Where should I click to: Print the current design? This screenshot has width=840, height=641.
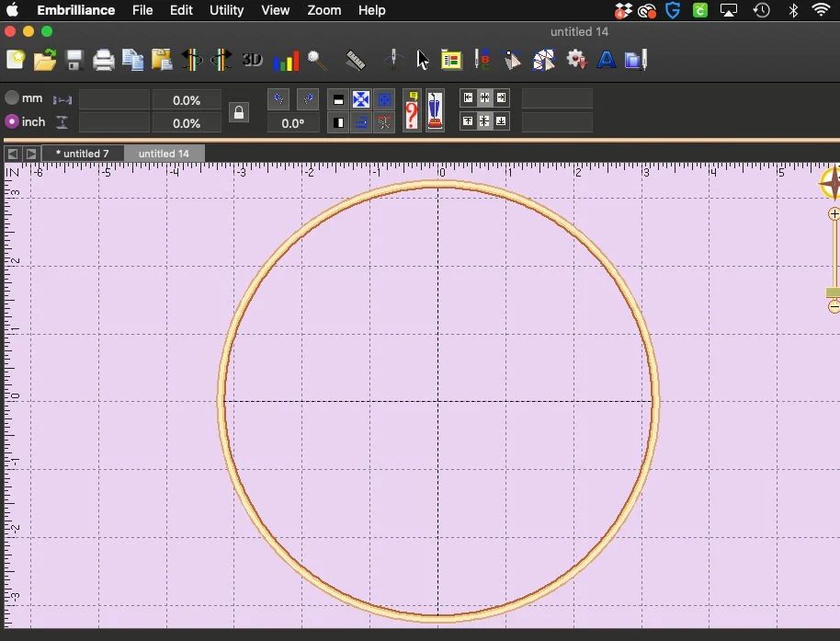[x=104, y=60]
